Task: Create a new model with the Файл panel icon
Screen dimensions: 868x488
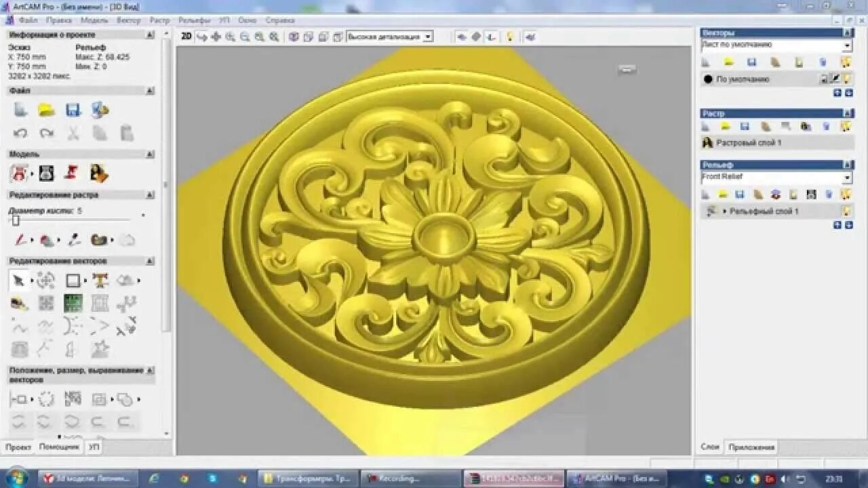Action: click(21, 110)
